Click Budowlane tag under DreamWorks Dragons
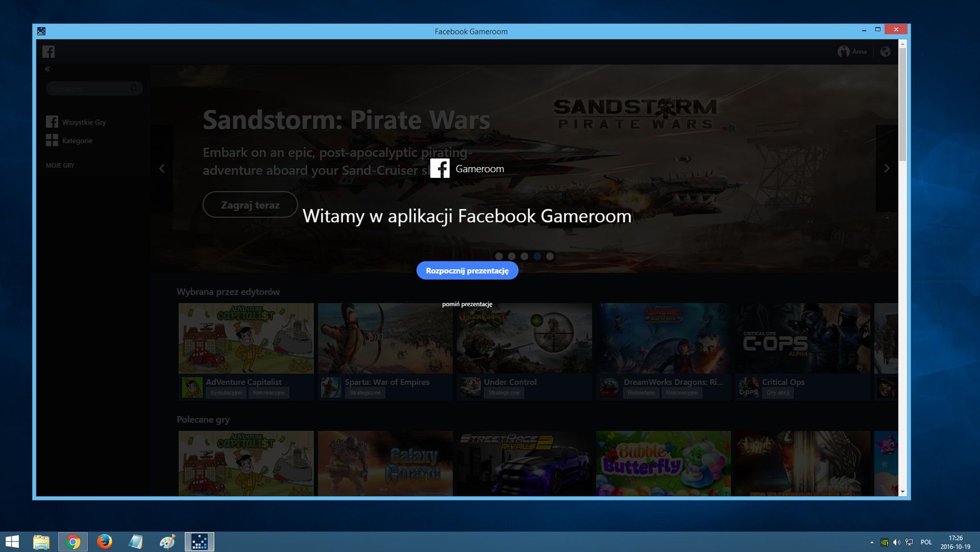Image resolution: width=980 pixels, height=552 pixels. pos(641,393)
